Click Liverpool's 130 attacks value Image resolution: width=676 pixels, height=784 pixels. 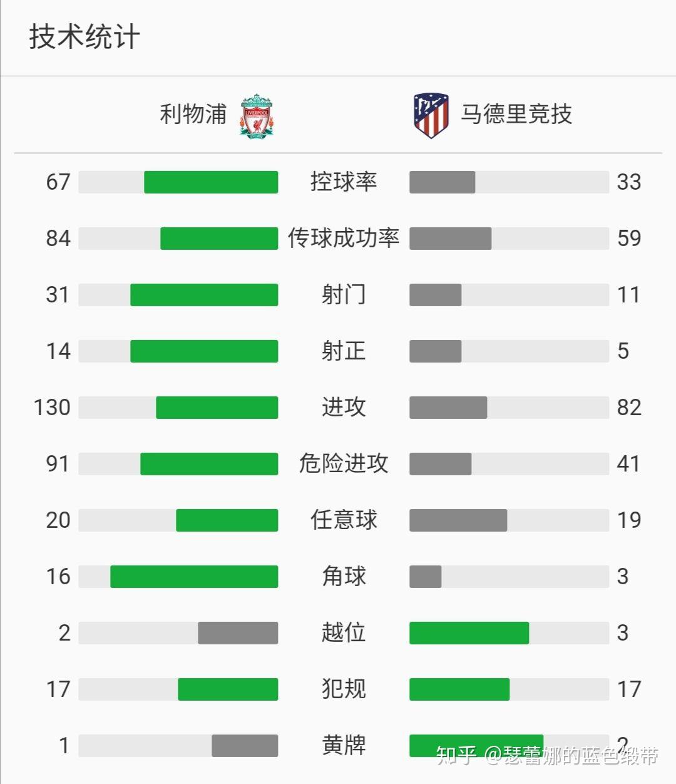coord(52,407)
